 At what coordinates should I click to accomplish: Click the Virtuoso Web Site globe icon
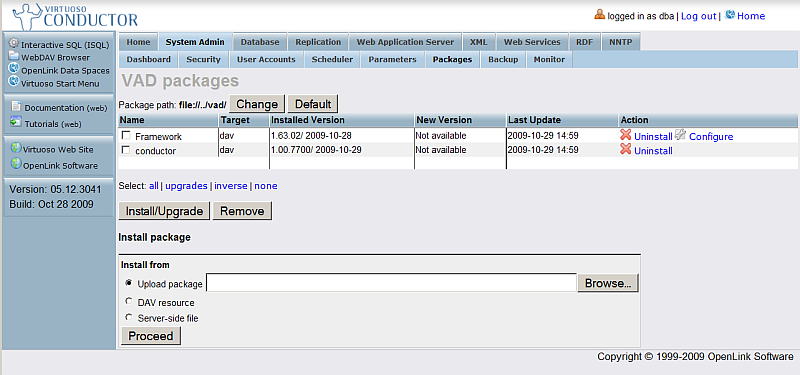(x=16, y=148)
